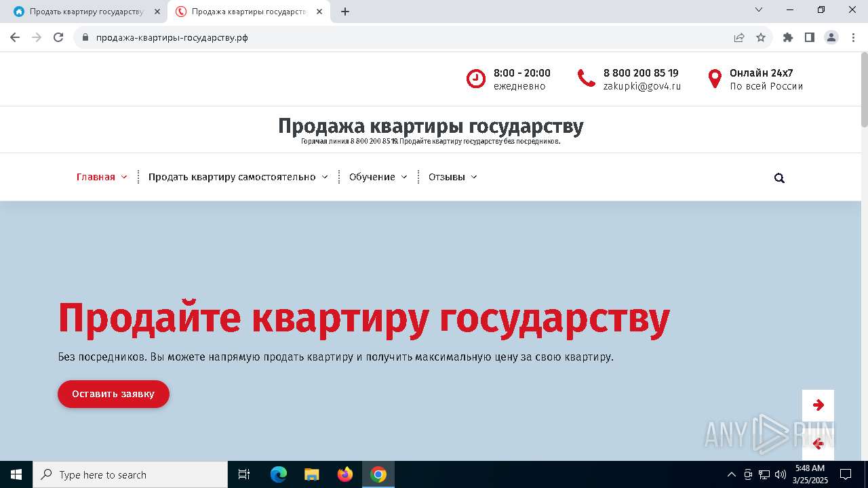Bookmark this page with the star icon
Image resolution: width=868 pixels, height=488 pixels.
click(x=761, y=38)
